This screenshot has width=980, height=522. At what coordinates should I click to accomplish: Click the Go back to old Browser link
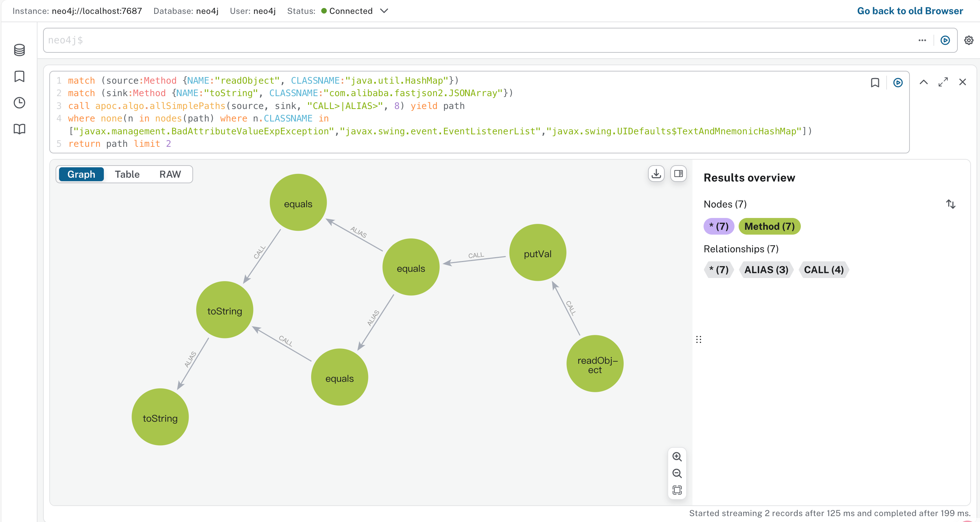click(x=910, y=11)
